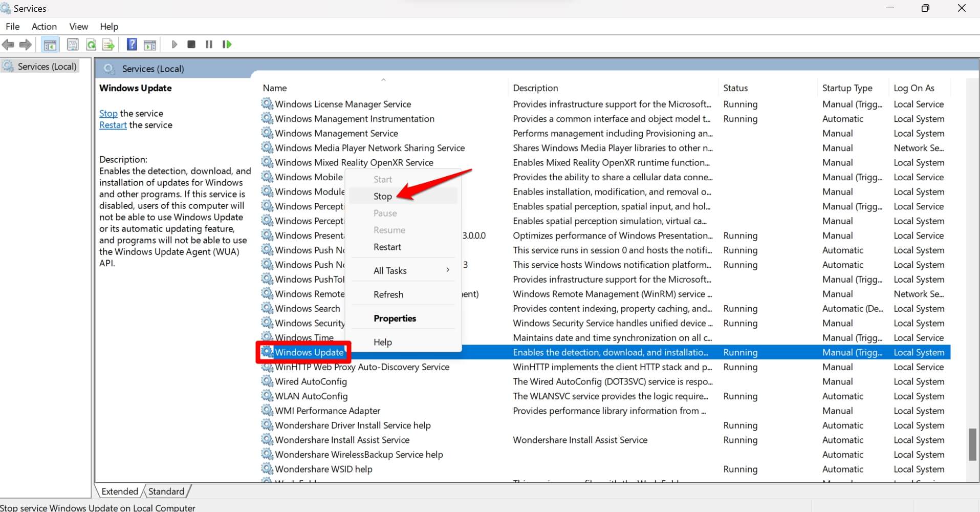The image size is (980, 512).
Task: Choose Properties from the context menu
Action: pos(403,318)
